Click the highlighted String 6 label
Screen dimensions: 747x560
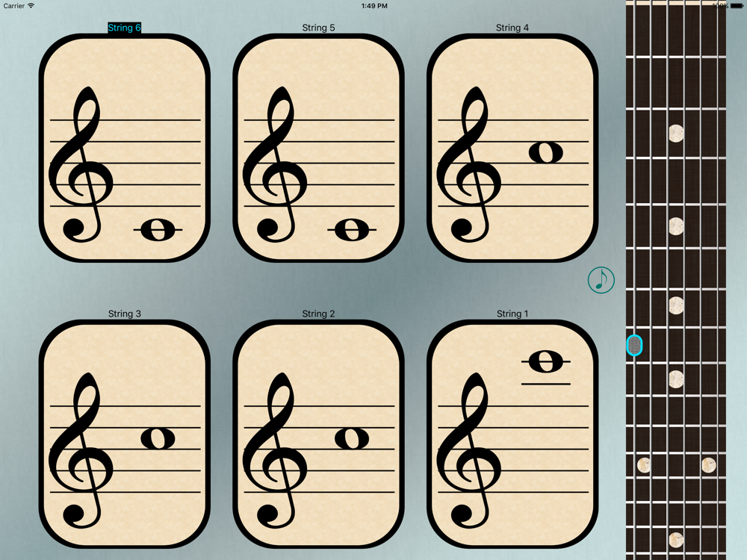click(x=124, y=28)
